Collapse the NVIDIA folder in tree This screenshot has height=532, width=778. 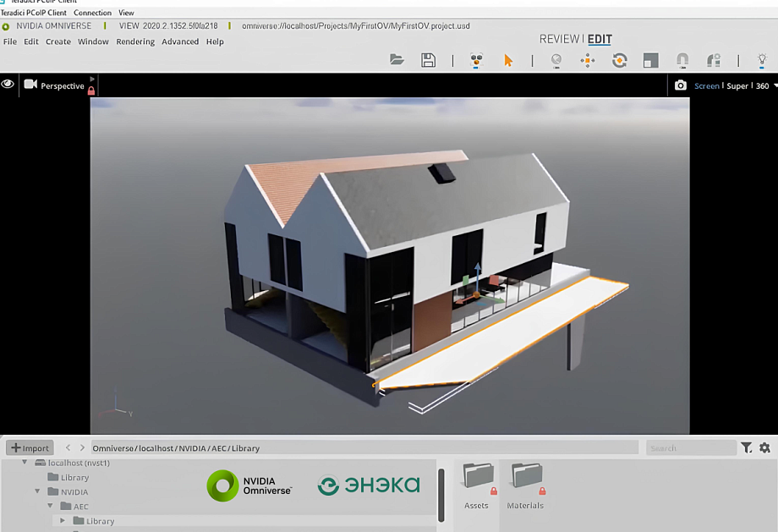point(37,491)
